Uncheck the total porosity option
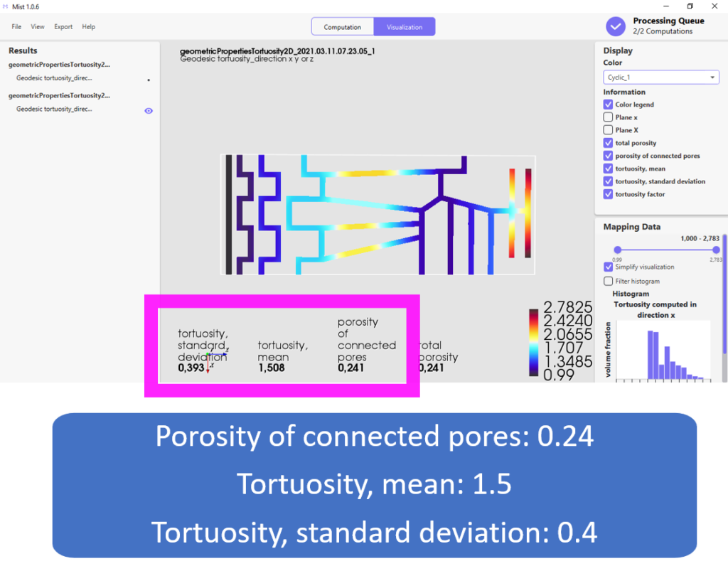 coord(608,143)
